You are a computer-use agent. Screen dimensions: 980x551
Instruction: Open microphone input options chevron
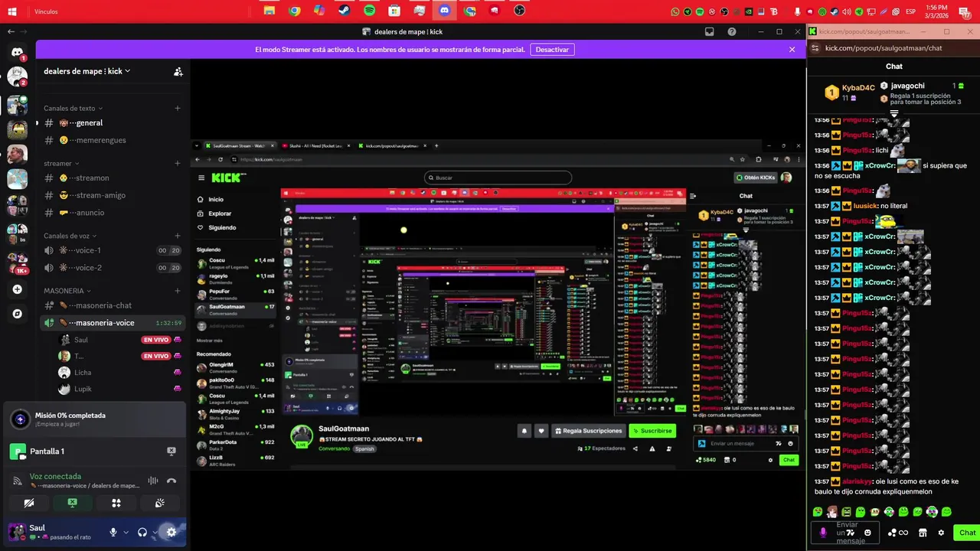click(x=126, y=532)
